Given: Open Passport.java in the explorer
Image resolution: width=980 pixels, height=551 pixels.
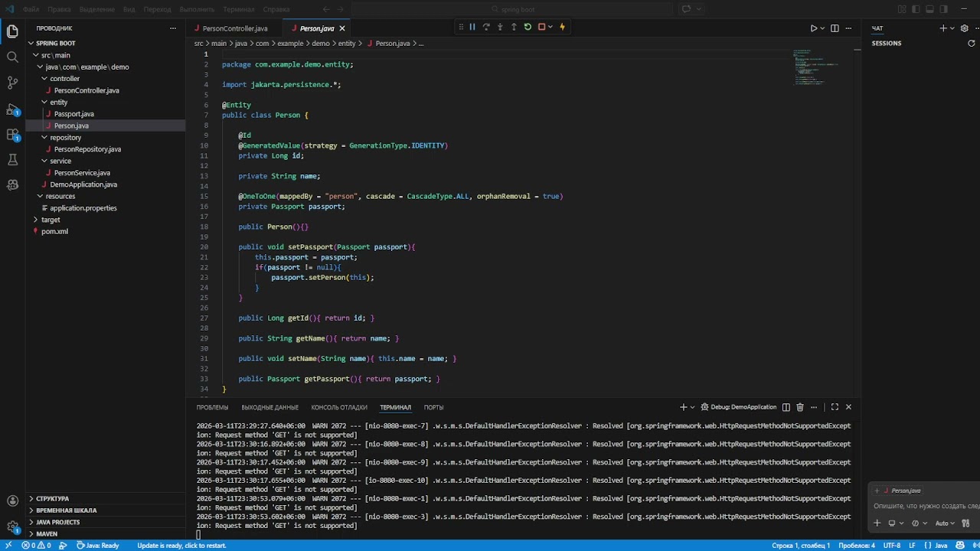Looking at the screenshot, I should 73,114.
